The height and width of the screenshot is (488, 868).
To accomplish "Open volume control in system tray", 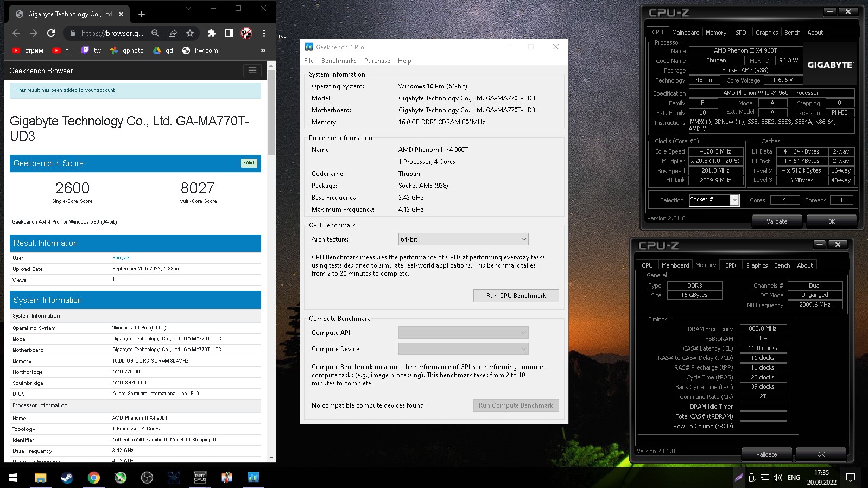I will pyautogui.click(x=777, y=478).
